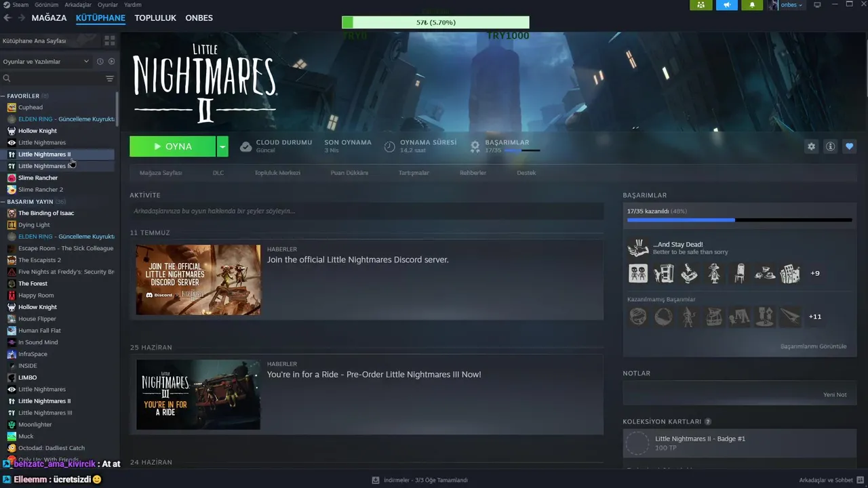Open announcements megaphone icon

[727, 5]
